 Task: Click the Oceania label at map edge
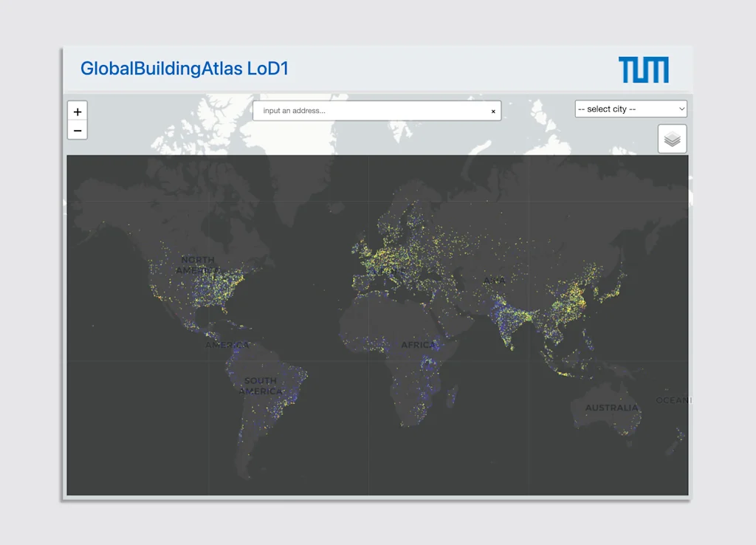tap(673, 400)
